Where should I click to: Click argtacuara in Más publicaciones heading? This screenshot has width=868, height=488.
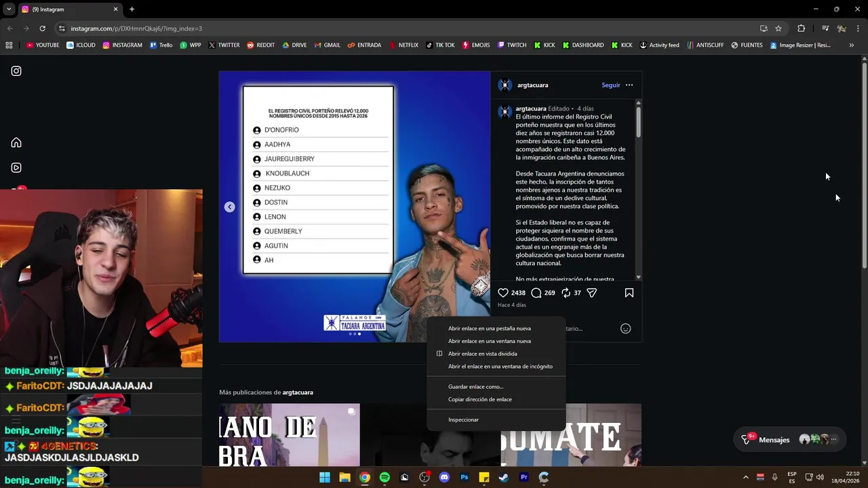pos(298,392)
